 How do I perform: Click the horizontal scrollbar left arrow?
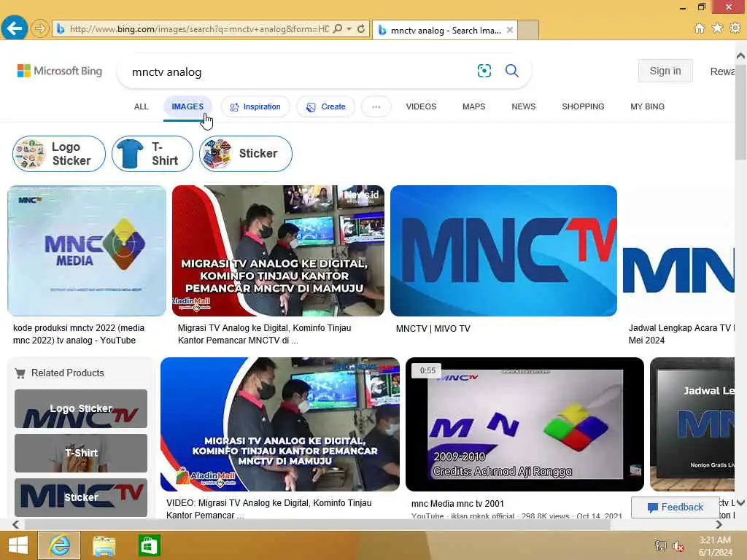16,525
